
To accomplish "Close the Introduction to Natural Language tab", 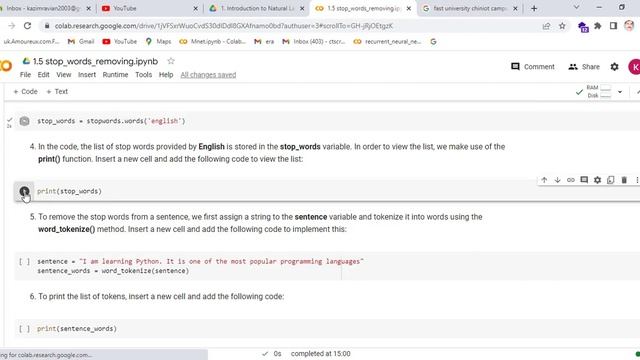I will click(302, 8).
